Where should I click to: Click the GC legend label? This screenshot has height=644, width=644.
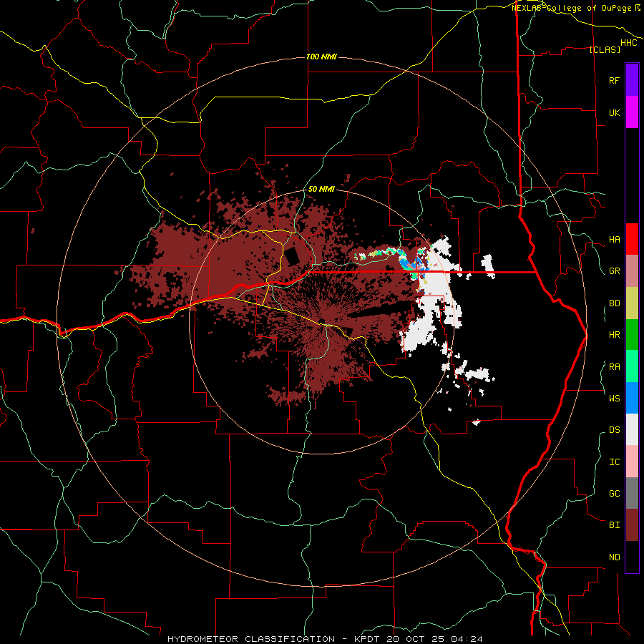coord(614,494)
